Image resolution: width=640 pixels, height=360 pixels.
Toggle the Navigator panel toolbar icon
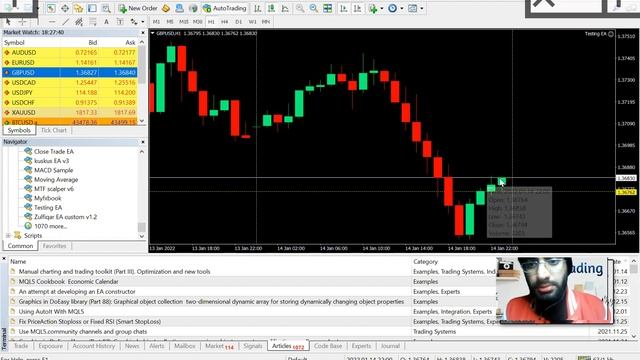pos(78,8)
